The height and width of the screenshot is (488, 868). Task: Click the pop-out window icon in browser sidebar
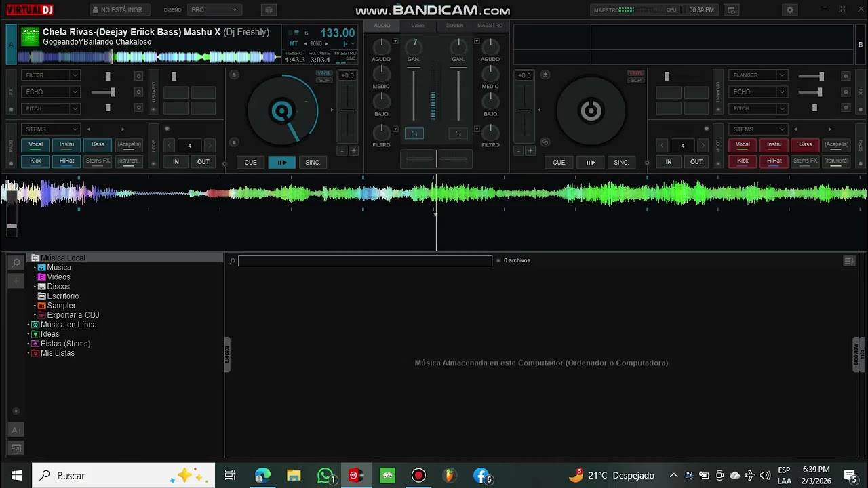(16, 448)
